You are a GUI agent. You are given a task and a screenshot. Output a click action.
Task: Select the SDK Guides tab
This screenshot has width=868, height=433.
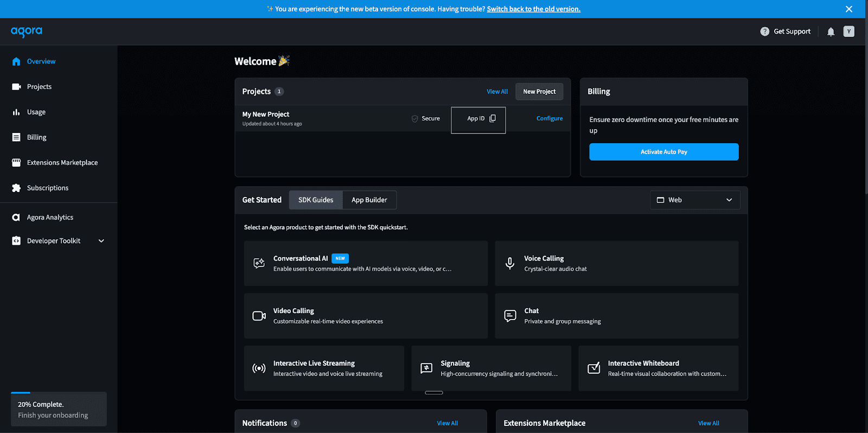coord(316,200)
